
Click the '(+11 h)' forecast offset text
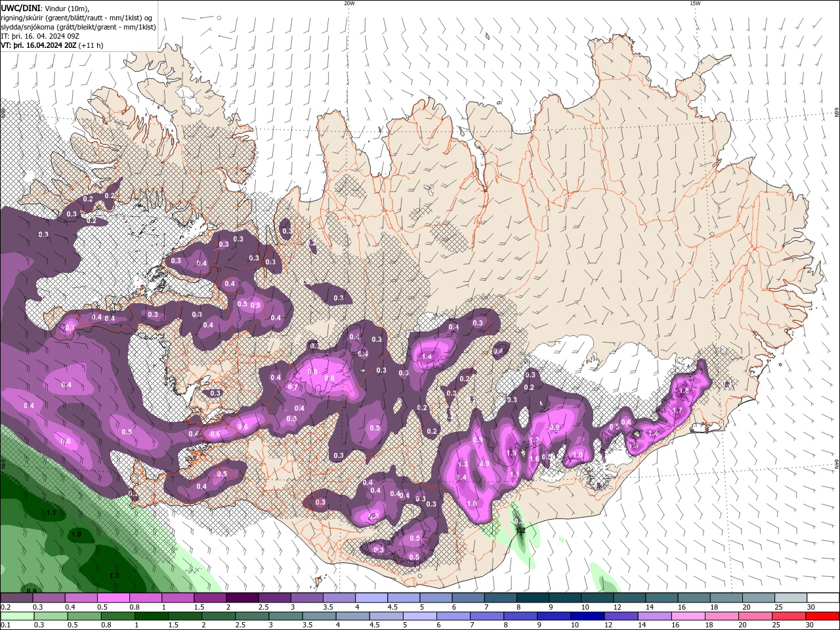(91, 45)
